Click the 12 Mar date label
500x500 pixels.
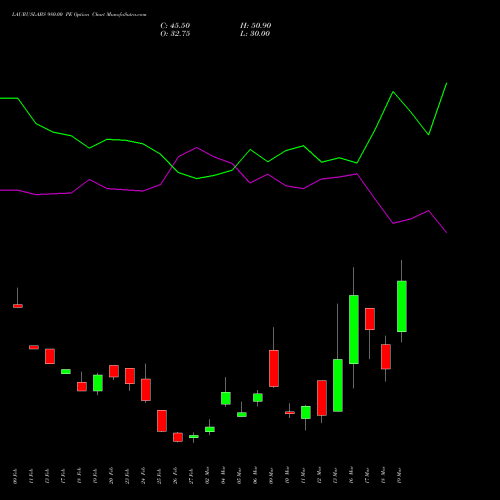(319, 476)
